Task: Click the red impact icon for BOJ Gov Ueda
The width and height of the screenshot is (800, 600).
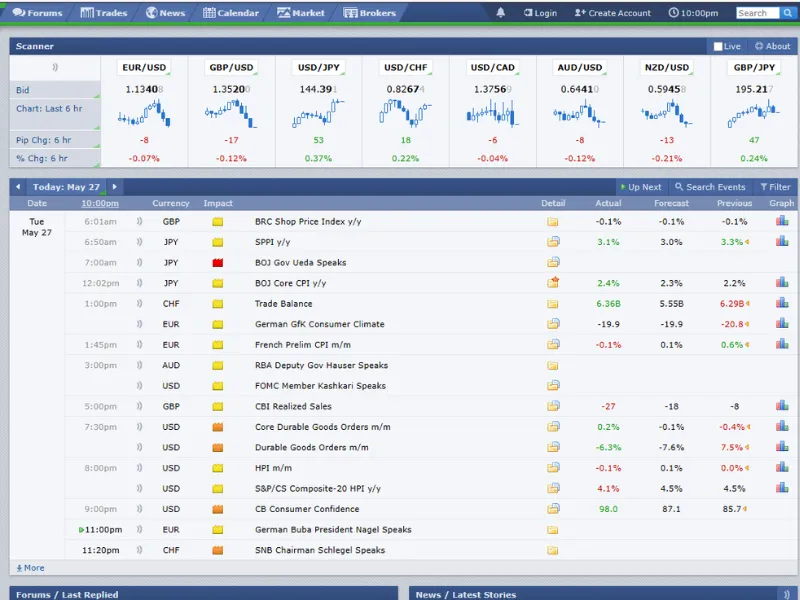Action: click(217, 263)
